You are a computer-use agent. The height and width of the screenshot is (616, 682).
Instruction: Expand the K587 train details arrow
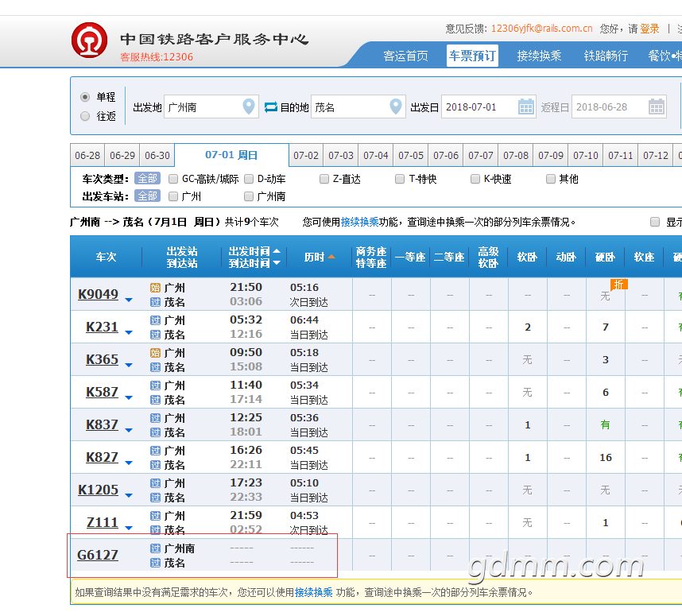coord(129,397)
